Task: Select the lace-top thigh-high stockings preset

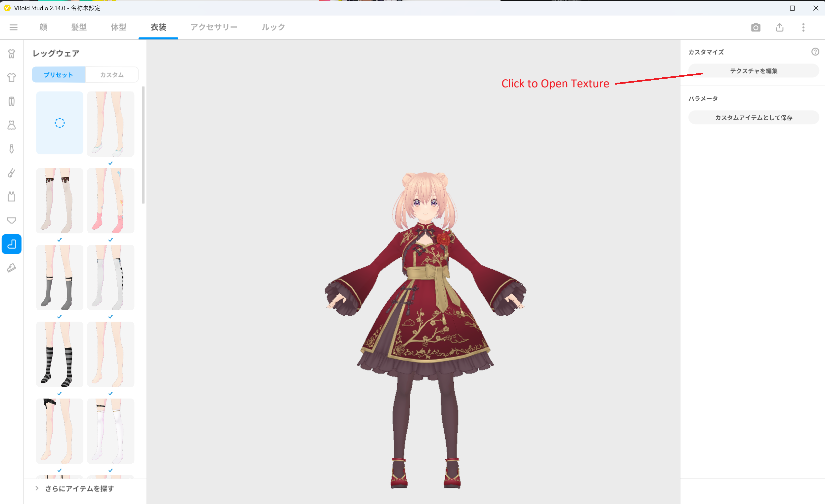Action: click(60, 201)
